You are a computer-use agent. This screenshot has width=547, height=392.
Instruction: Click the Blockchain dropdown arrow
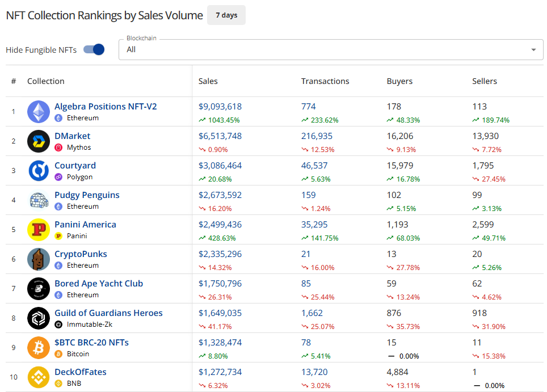click(x=533, y=50)
